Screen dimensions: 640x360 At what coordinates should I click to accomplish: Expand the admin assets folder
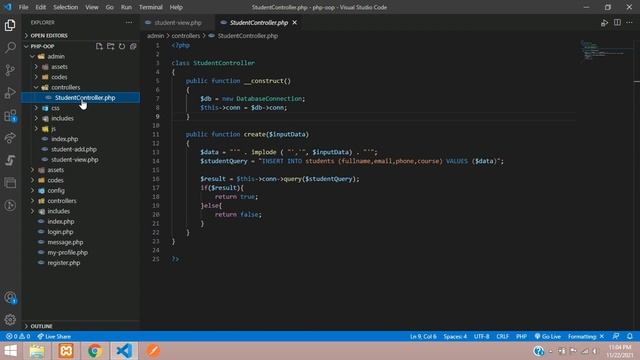tap(59, 67)
